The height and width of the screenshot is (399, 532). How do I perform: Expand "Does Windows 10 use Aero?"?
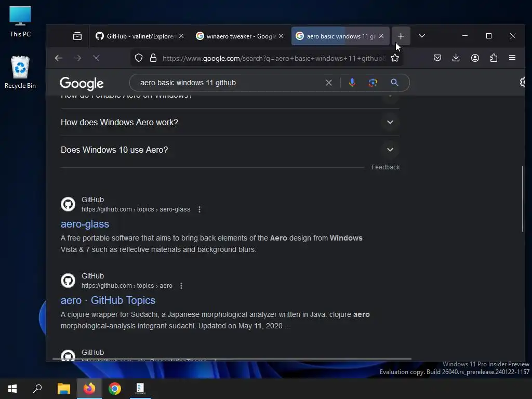tap(230, 150)
